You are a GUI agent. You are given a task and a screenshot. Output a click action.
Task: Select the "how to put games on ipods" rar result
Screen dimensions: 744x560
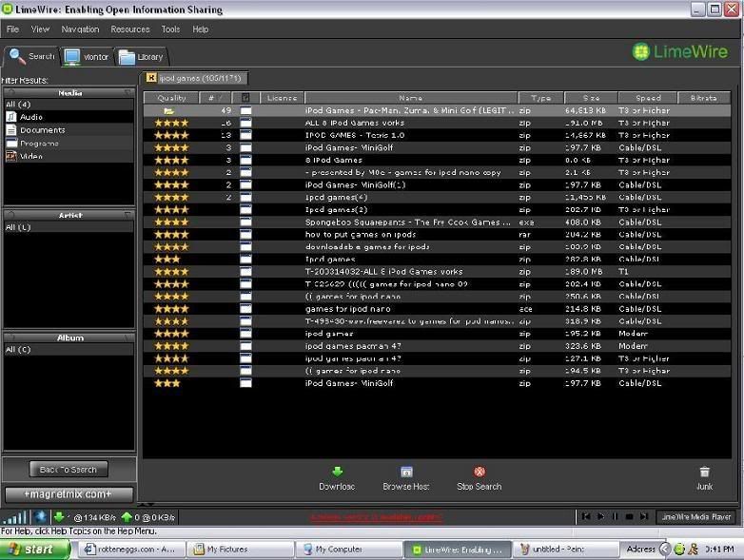click(x=437, y=234)
